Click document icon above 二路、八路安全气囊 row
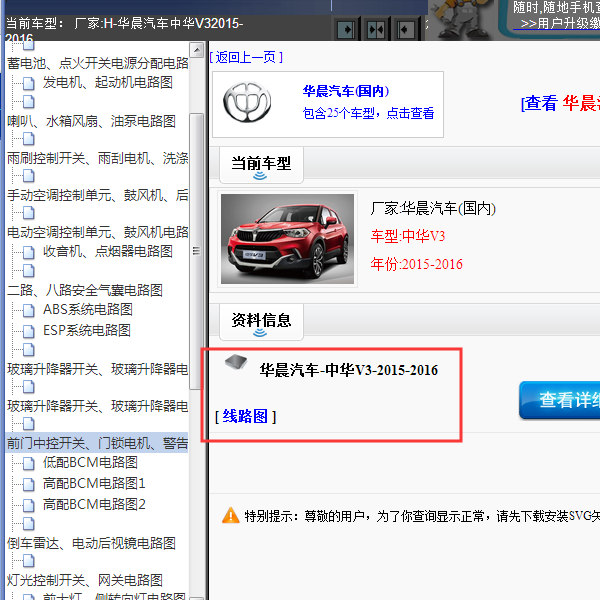 tap(29, 271)
